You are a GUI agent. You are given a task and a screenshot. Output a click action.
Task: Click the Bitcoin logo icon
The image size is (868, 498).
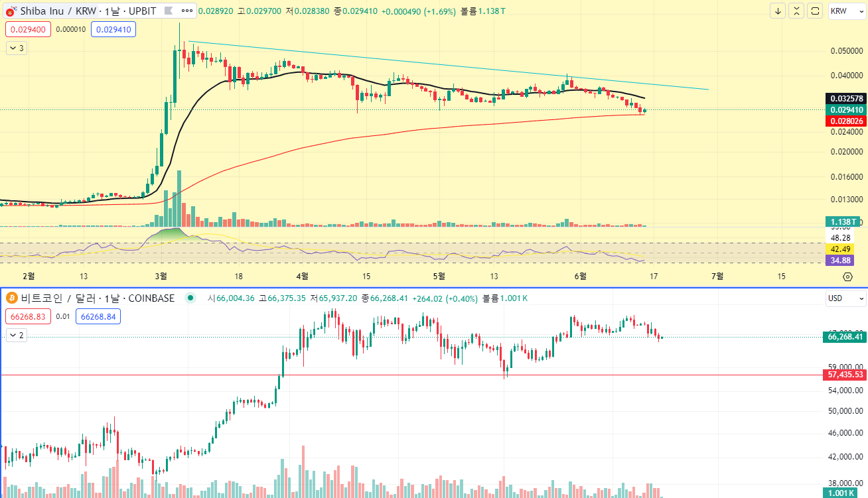click(x=11, y=298)
